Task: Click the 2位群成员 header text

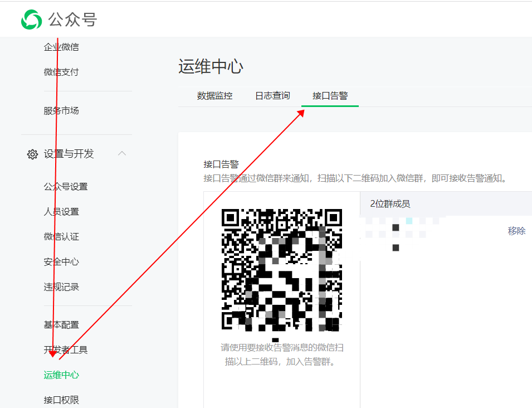Action: tap(390, 203)
